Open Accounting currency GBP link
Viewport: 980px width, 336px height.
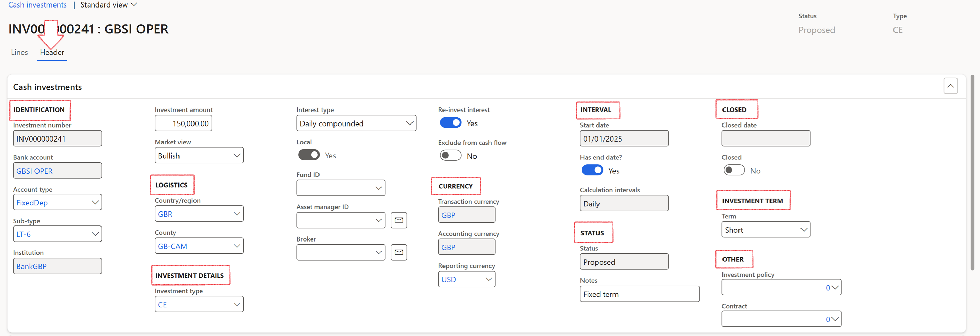[449, 247]
